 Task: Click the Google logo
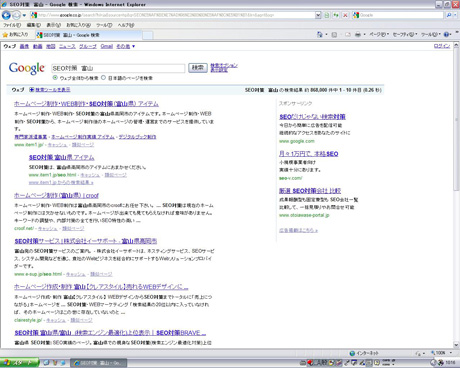point(27,68)
